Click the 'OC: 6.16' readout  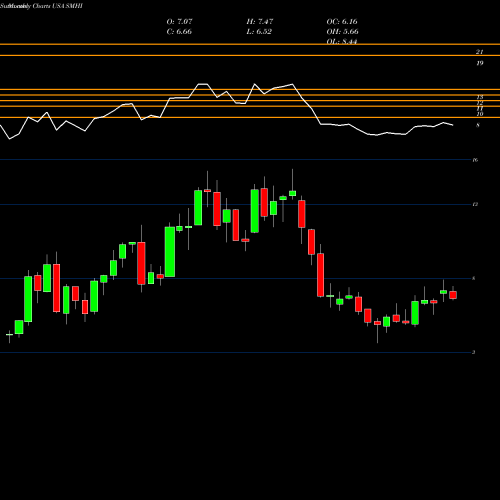point(342,22)
